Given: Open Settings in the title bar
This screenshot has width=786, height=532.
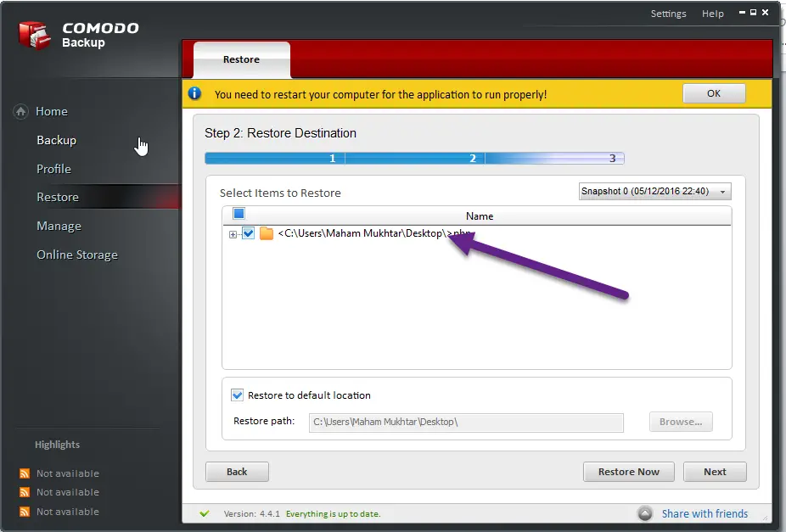Looking at the screenshot, I should point(668,14).
